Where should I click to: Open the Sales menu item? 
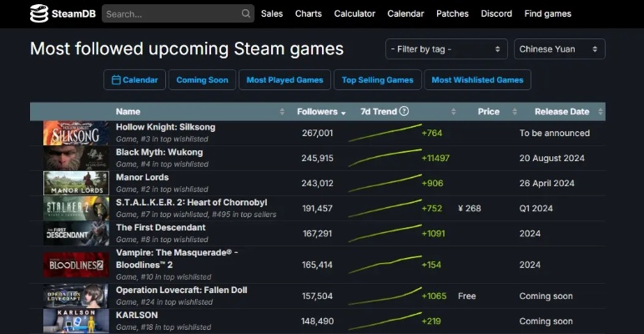(272, 13)
